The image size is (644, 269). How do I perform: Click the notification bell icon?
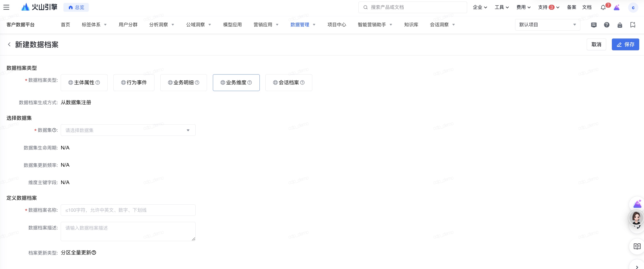click(603, 7)
